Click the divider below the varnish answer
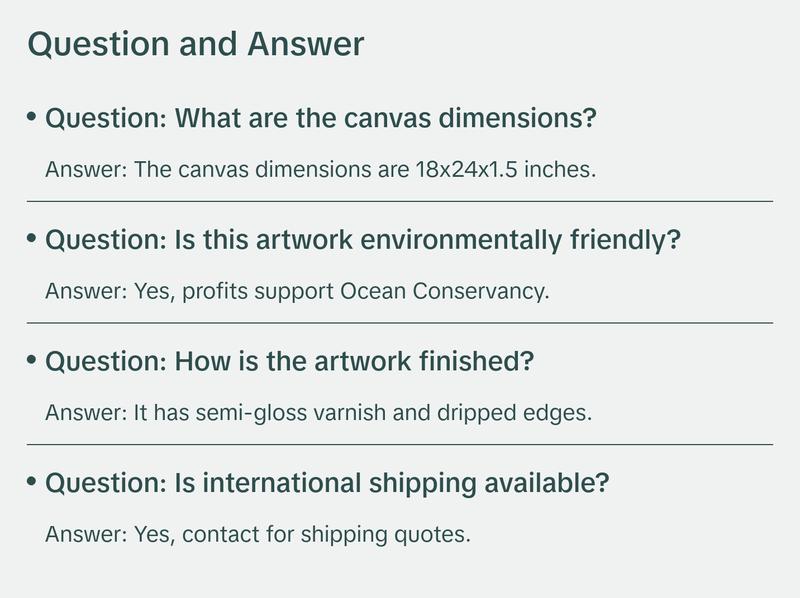 click(400, 443)
